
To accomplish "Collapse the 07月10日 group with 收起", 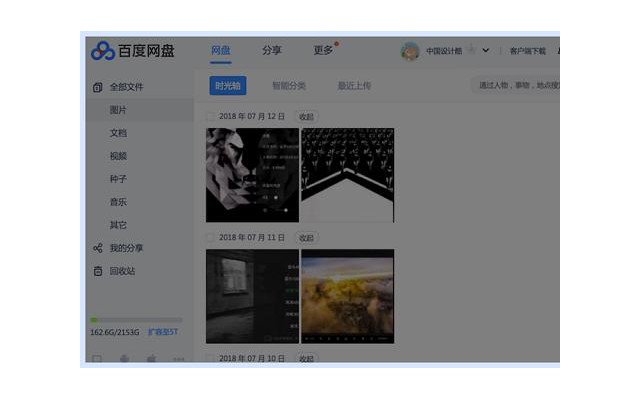I will coord(307,358).
